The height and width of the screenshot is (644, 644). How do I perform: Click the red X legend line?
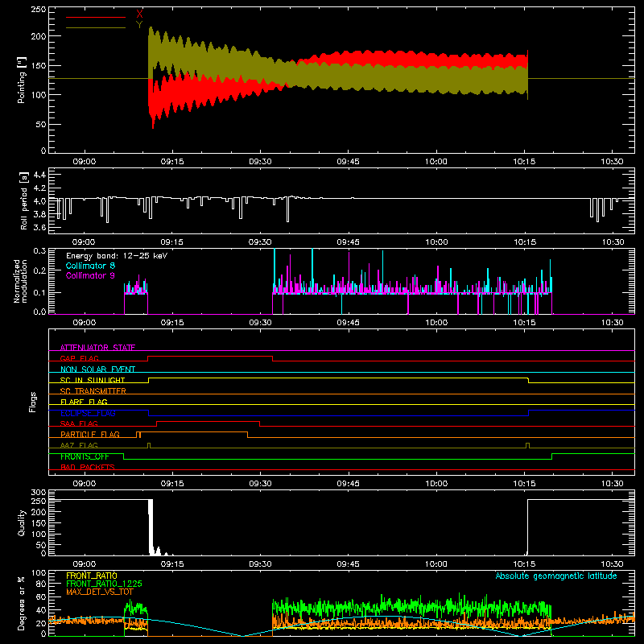click(96, 17)
